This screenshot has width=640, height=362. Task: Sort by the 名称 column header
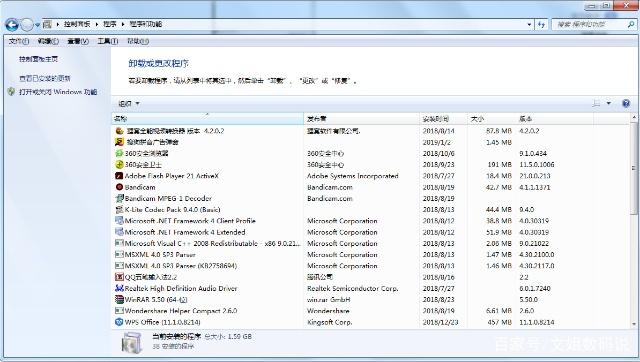(x=207, y=119)
